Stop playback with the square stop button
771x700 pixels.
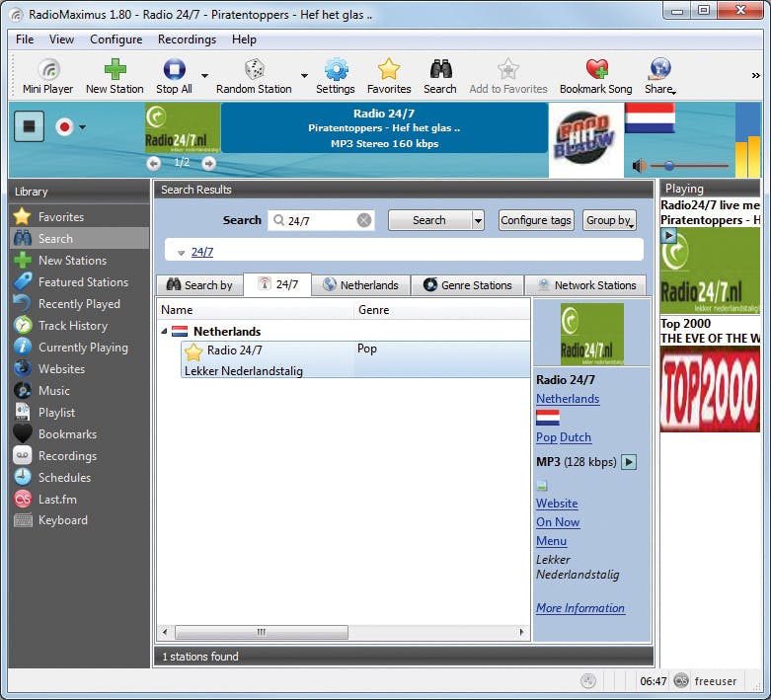pos(29,126)
